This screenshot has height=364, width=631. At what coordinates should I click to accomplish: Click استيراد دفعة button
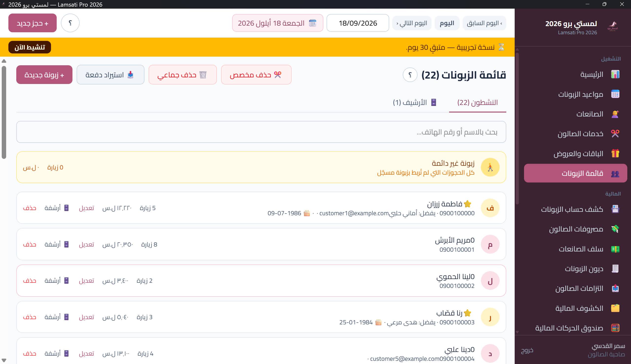[x=110, y=75]
